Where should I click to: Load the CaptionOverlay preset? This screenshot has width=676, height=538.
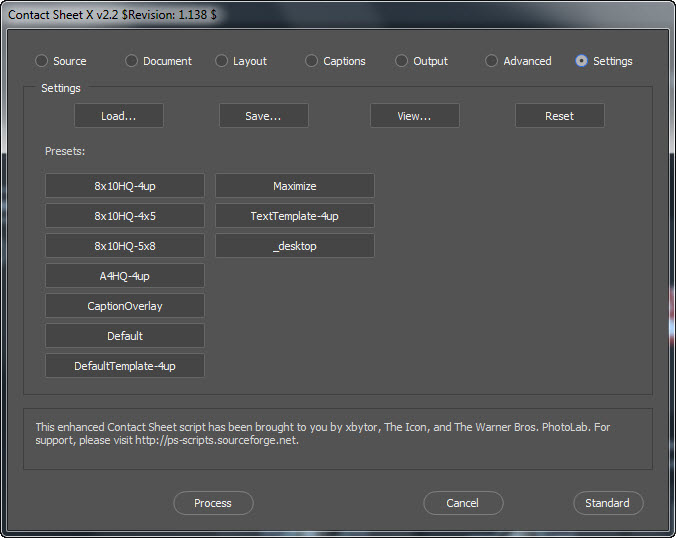(125, 306)
